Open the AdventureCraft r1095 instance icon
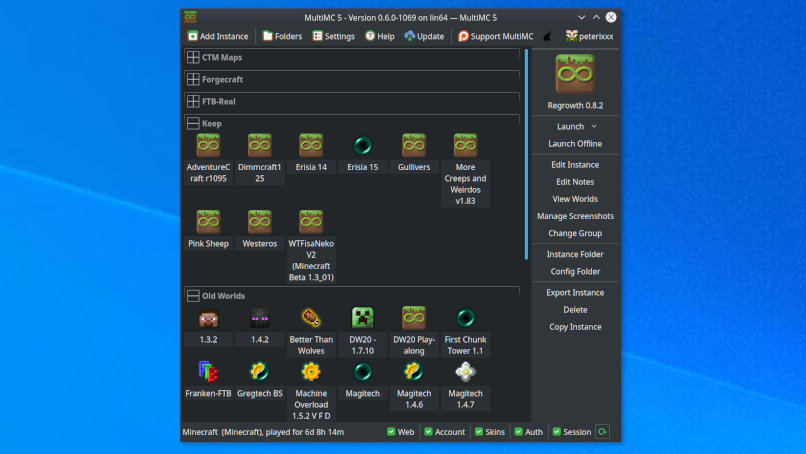Image resolution: width=806 pixels, height=454 pixels. pos(208,146)
